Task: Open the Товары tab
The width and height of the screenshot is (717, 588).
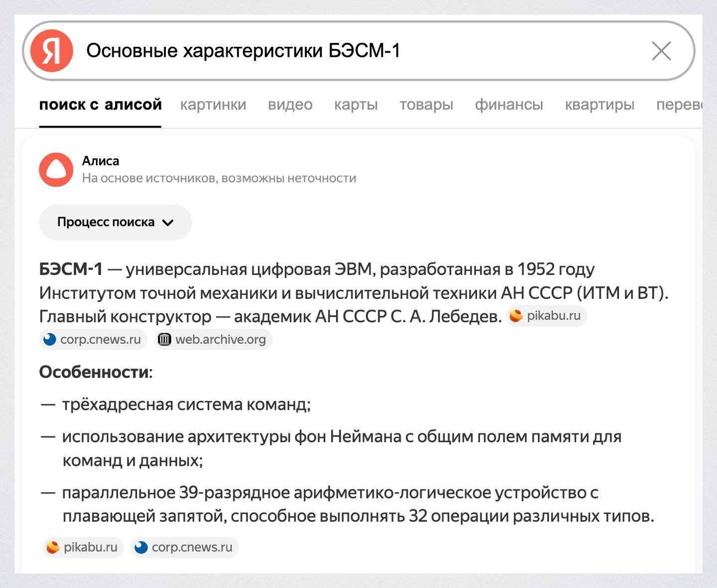Action: 426,105
